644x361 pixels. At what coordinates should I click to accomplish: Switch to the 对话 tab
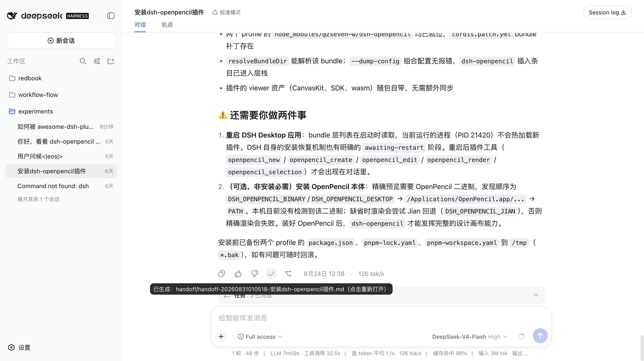pyautogui.click(x=140, y=25)
